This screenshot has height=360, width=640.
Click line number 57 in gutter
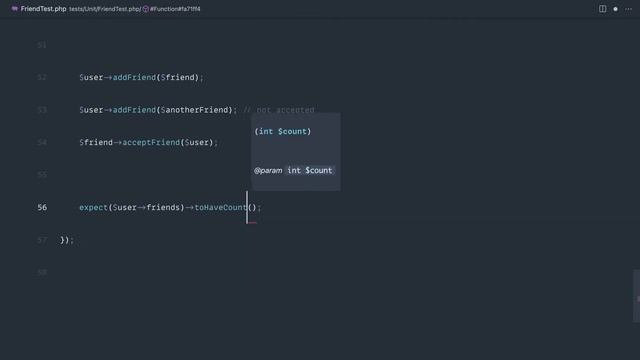point(42,240)
